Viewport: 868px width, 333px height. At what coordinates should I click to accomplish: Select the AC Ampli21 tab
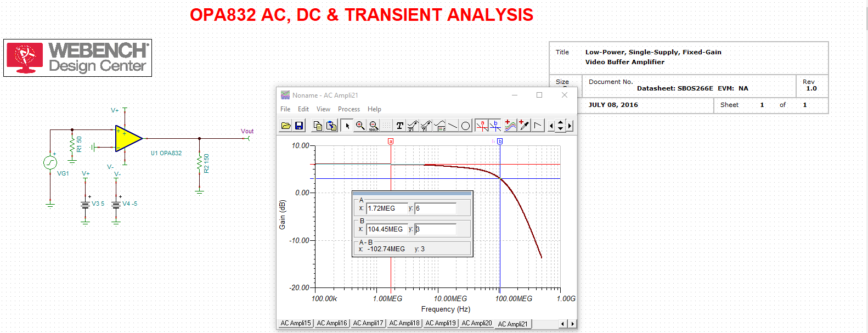click(513, 324)
